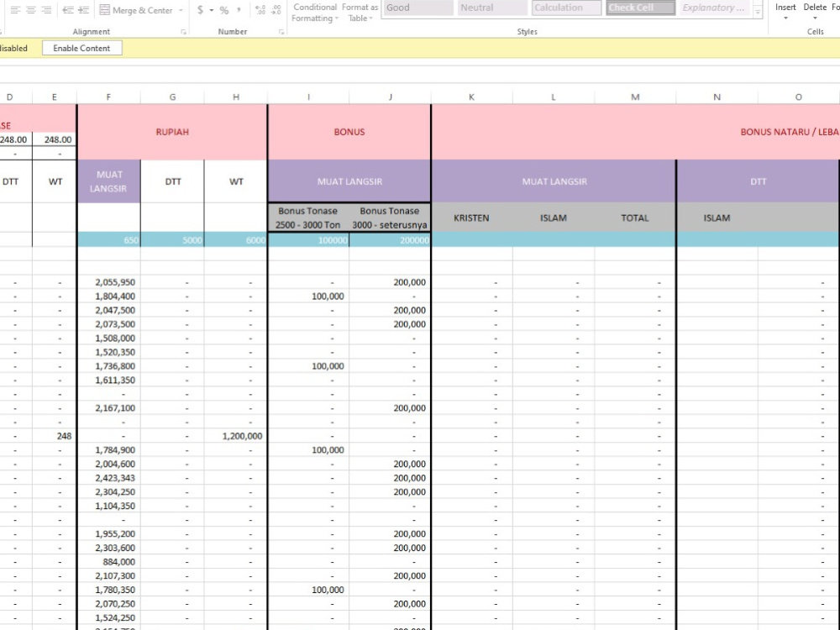Select the rate cell with 650
Image resolution: width=840 pixels, height=630 pixels.
pos(108,240)
